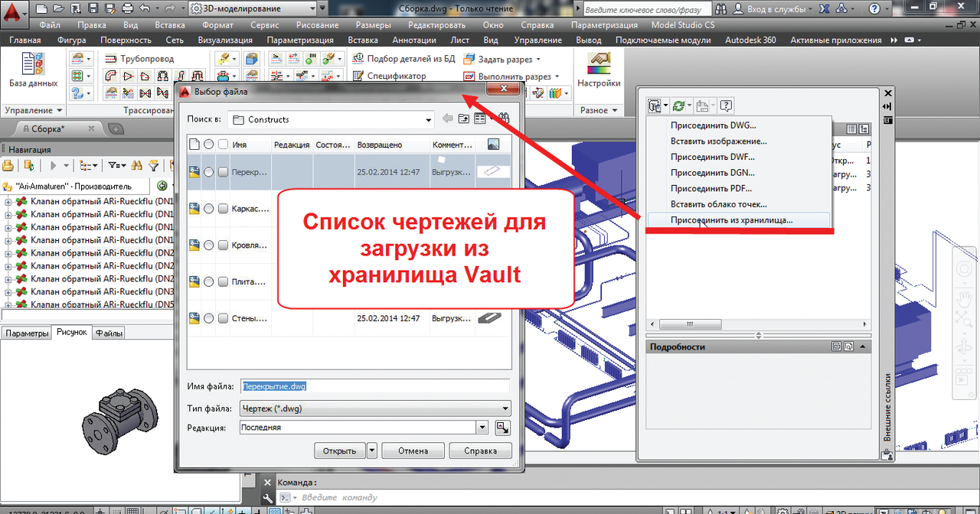Open the Вход в службы dropdown
Image resolution: width=980 pixels, height=514 pixels.
point(811,8)
